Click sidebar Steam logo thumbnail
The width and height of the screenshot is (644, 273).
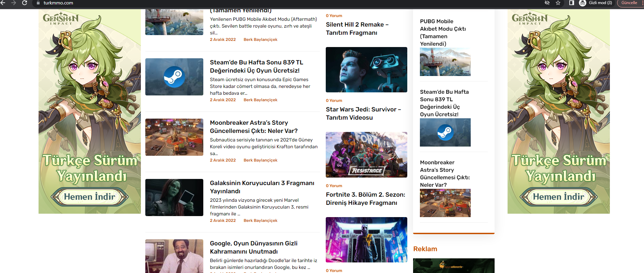[x=445, y=132]
